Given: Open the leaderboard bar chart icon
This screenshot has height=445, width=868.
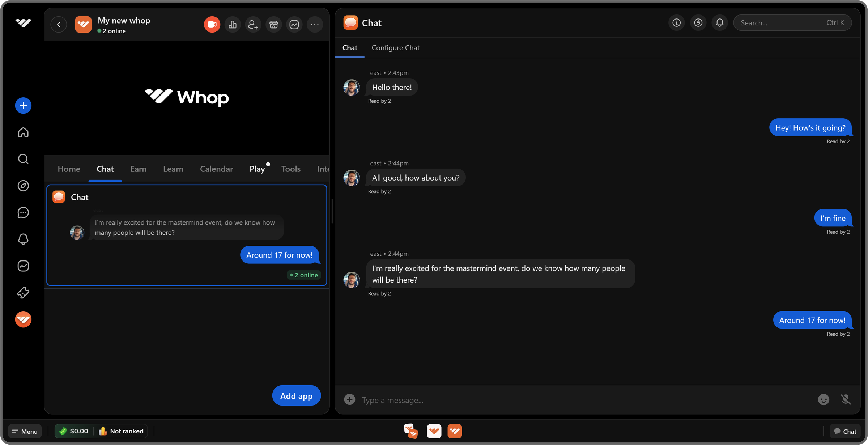Looking at the screenshot, I should pyautogui.click(x=233, y=24).
